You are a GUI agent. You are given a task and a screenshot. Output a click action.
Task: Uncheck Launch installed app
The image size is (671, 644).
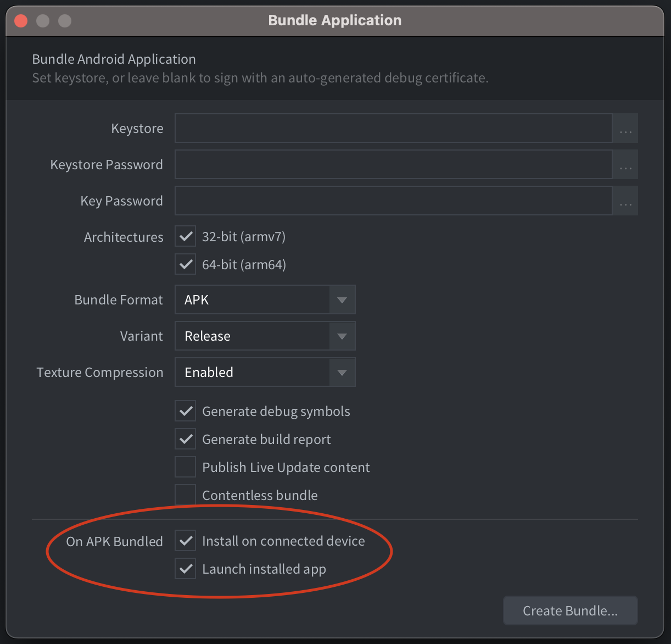[x=185, y=568]
